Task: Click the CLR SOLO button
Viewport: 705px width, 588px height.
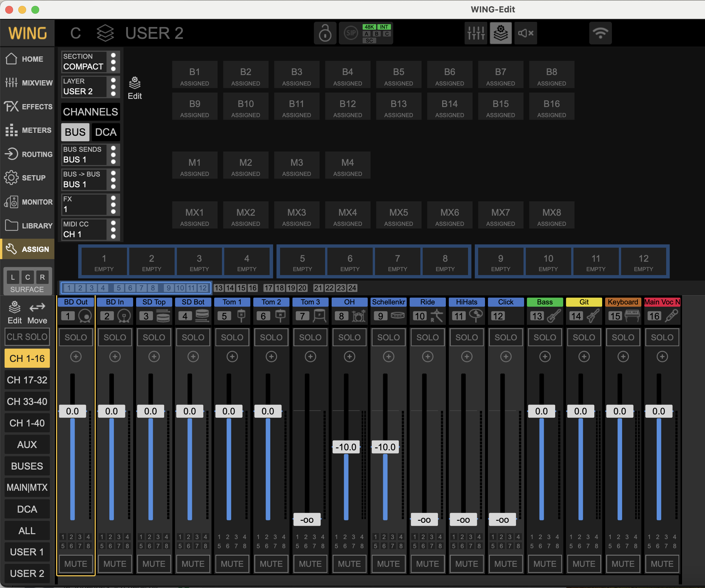Action: pos(27,337)
